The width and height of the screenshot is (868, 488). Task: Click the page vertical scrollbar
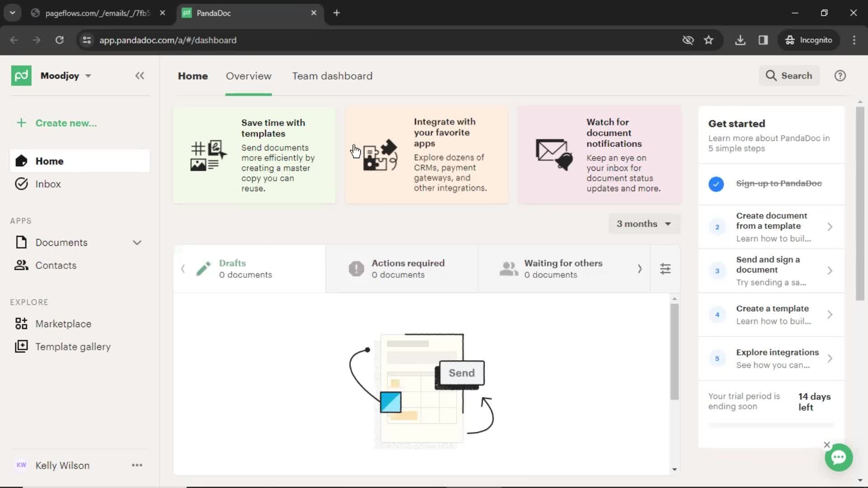click(860, 203)
